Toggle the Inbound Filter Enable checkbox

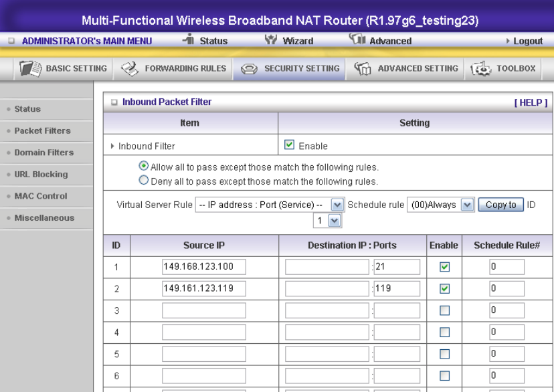point(289,145)
